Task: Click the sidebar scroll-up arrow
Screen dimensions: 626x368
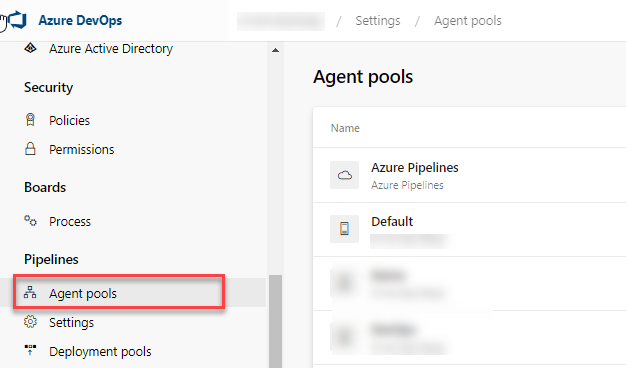Action: [x=275, y=50]
